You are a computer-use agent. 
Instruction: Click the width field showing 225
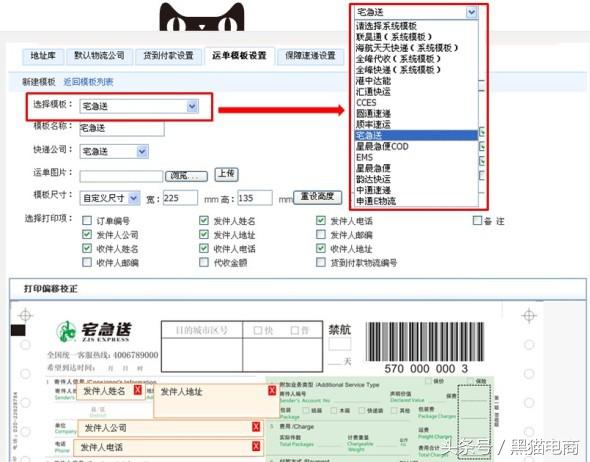click(x=180, y=198)
